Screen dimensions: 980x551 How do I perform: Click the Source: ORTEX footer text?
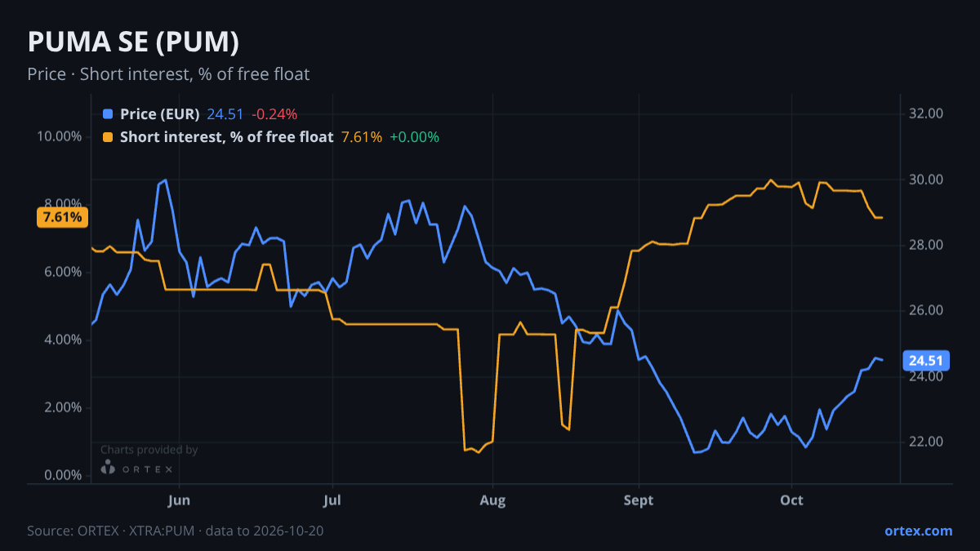[x=176, y=531]
